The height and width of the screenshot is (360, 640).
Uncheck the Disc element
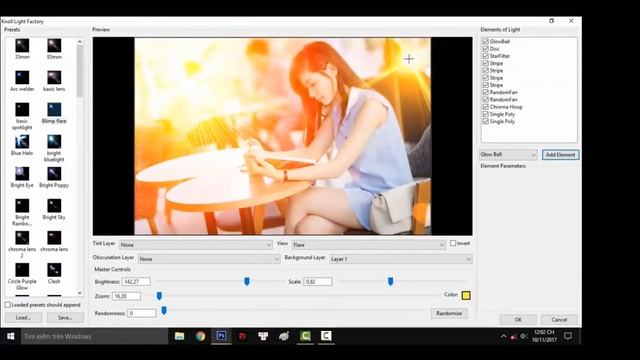coord(486,49)
